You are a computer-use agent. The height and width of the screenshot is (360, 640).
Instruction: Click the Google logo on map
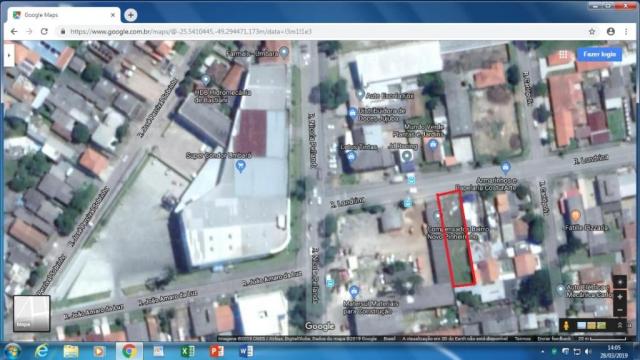coord(320,326)
